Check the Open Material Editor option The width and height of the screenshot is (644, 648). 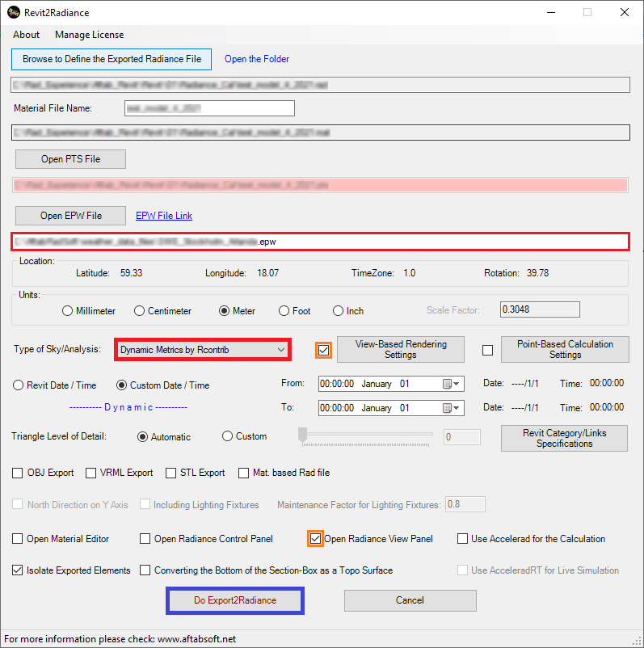point(17,539)
